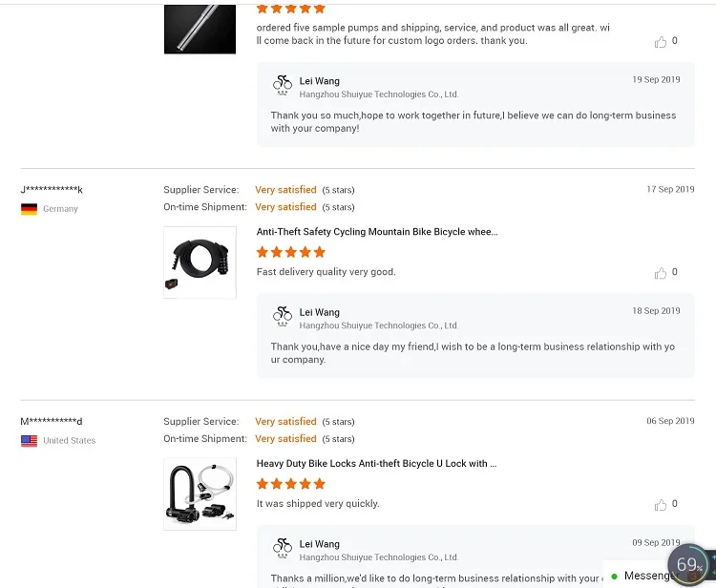
Task: Open the U Lock product thumbnail
Action: 200,493
